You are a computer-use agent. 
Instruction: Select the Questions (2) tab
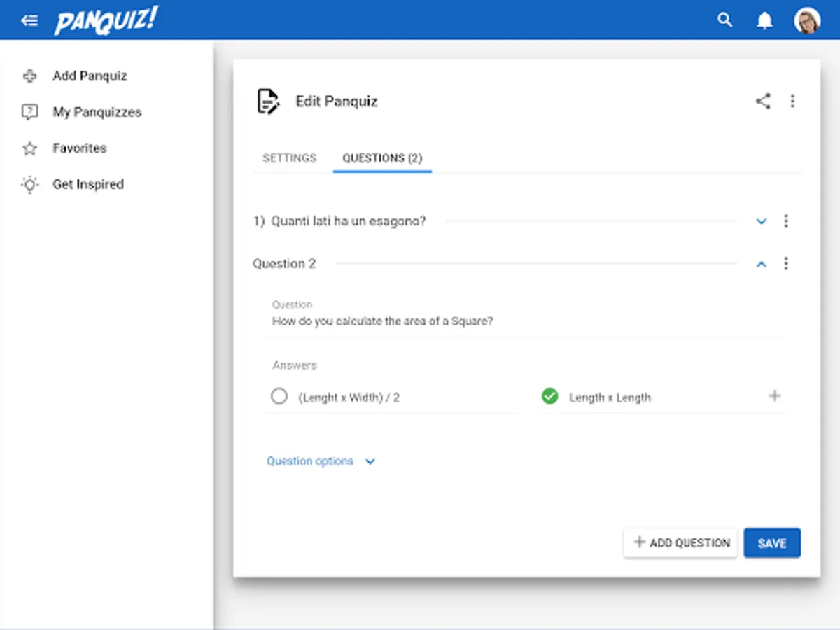pos(382,158)
